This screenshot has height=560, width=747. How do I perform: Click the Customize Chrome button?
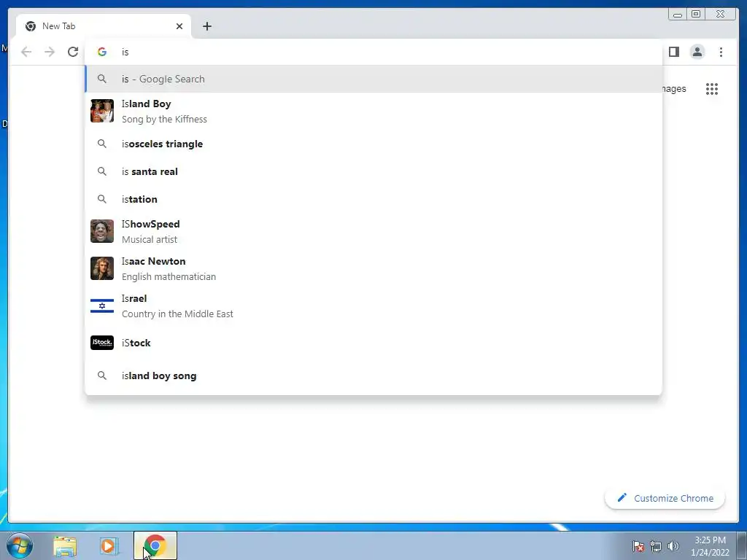(665, 498)
